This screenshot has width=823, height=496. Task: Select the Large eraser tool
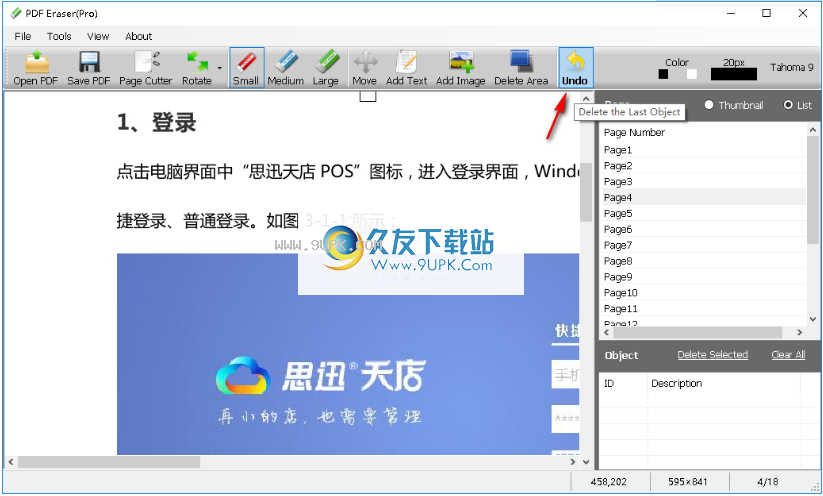325,68
